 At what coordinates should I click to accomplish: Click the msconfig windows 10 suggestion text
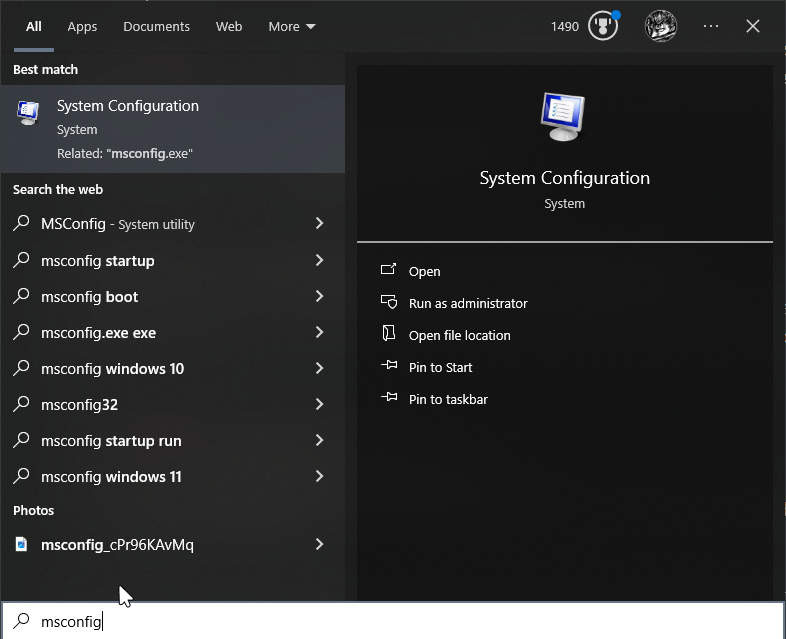click(x=112, y=369)
